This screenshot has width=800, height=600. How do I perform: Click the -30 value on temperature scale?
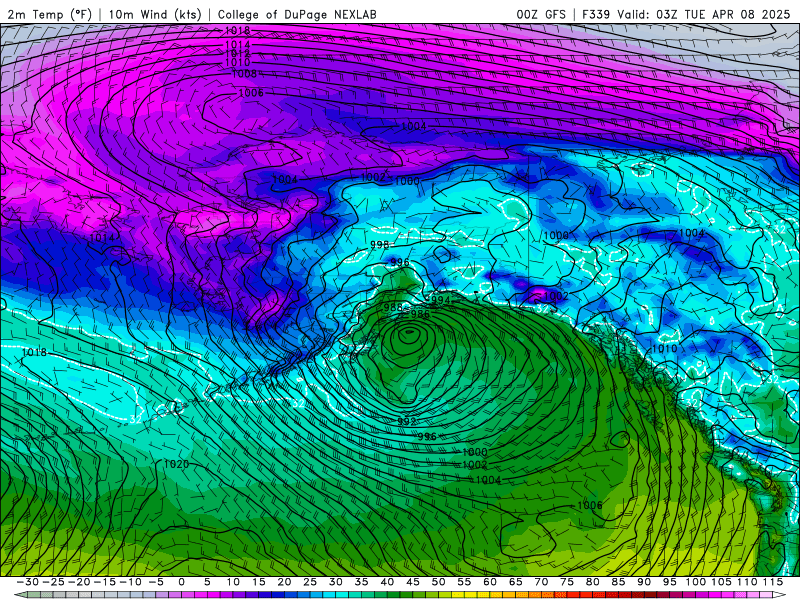click(x=28, y=582)
